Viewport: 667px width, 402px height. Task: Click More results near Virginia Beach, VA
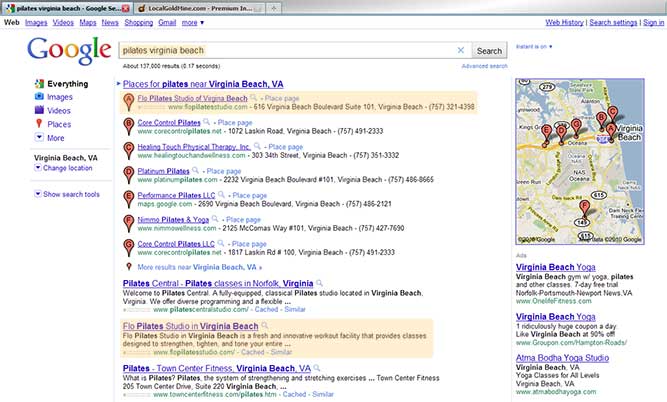point(200,267)
